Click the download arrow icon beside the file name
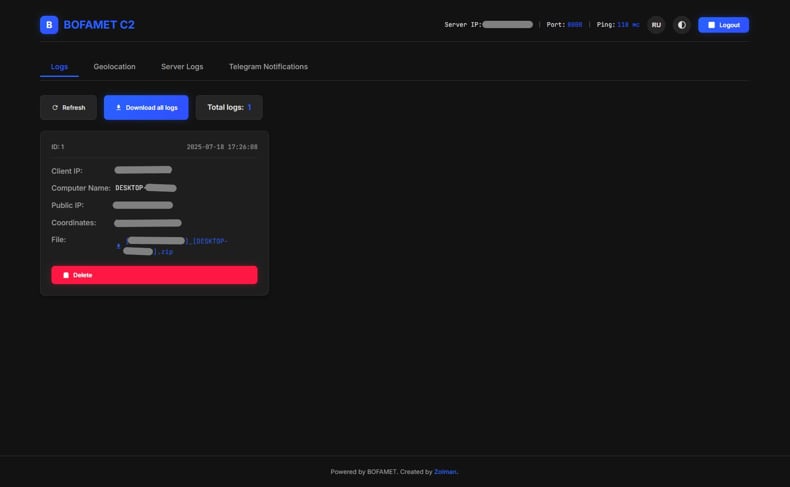The image size is (790, 487). 118,246
